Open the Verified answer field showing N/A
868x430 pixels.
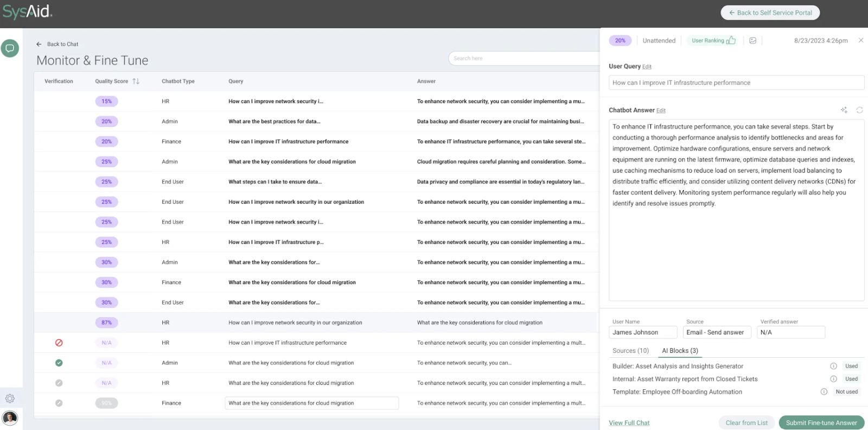790,332
